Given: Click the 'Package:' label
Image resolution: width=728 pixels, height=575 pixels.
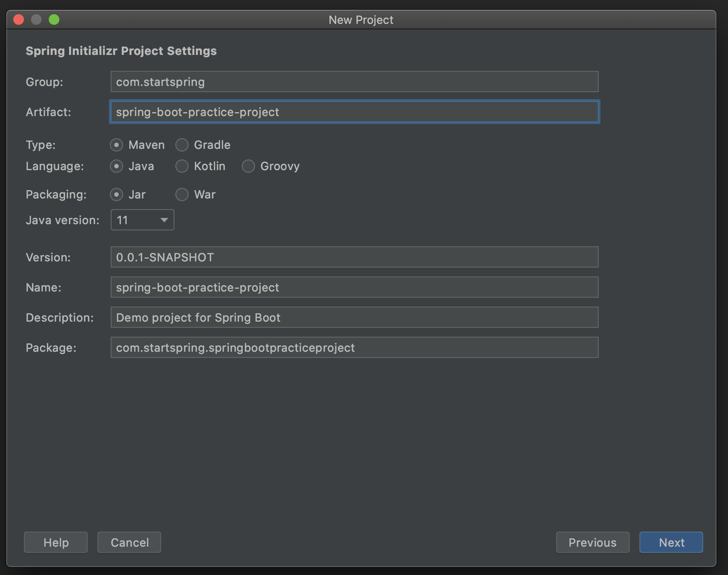Looking at the screenshot, I should click(x=51, y=348).
